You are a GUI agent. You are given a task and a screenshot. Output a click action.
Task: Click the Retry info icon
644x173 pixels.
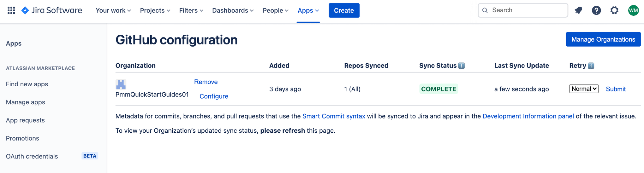pyautogui.click(x=591, y=66)
